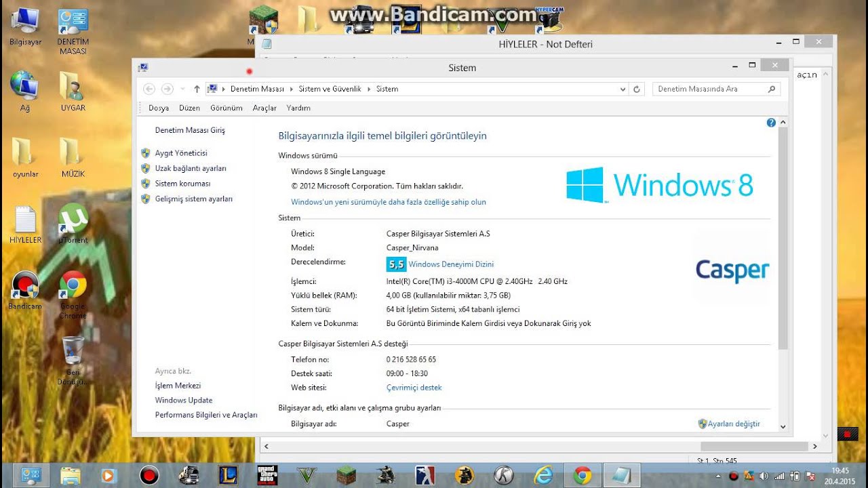The height and width of the screenshot is (488, 868).
Task: Open Performans Bilgileri ve Araçları
Action: pos(206,415)
